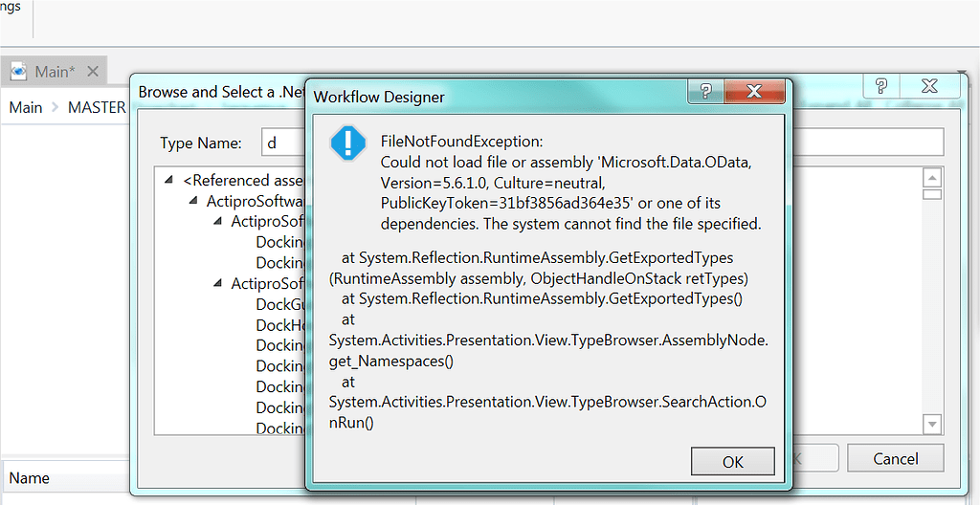Viewport: 980px width, 505px height.
Task: Click the get_Namespaces() stack trace line
Action: [390, 362]
